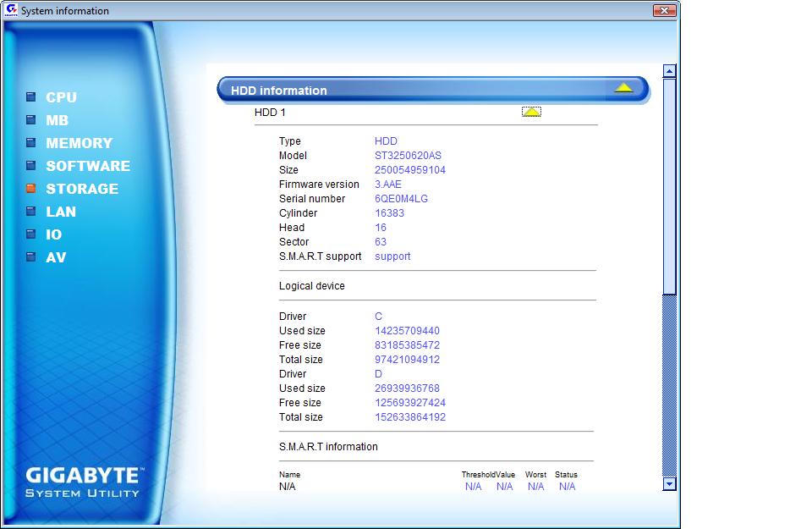The height and width of the screenshot is (529, 812).
Task: Open the LAN information page
Action: (61, 212)
